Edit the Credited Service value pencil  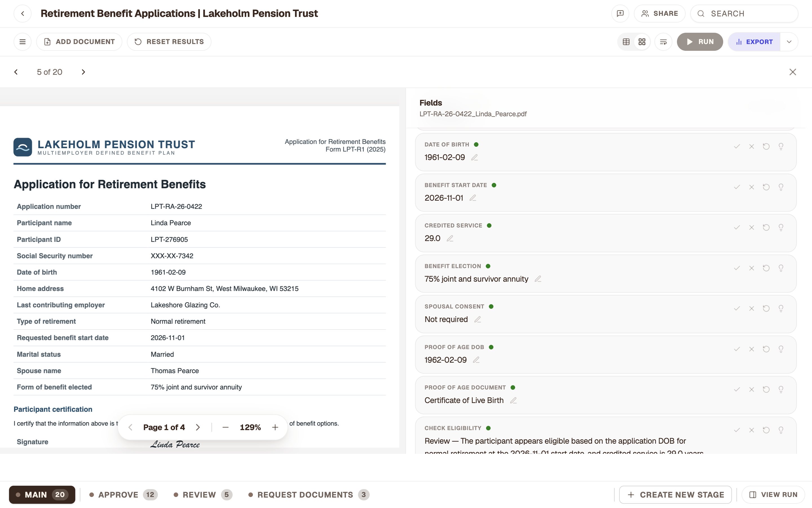click(x=450, y=238)
